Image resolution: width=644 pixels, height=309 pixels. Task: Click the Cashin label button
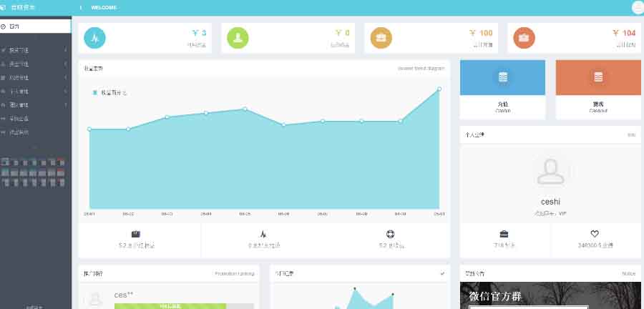[x=502, y=107]
